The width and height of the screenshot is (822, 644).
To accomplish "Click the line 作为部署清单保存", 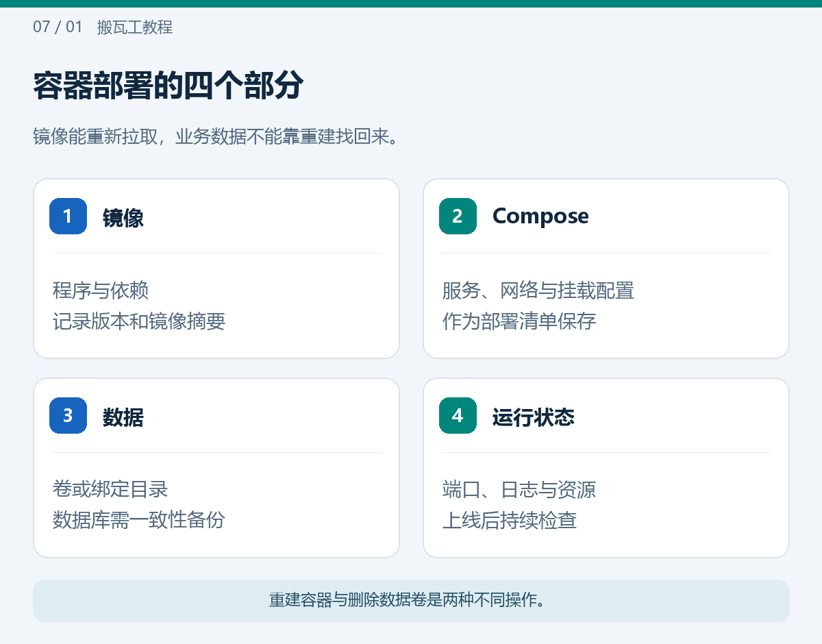I will (x=519, y=321).
